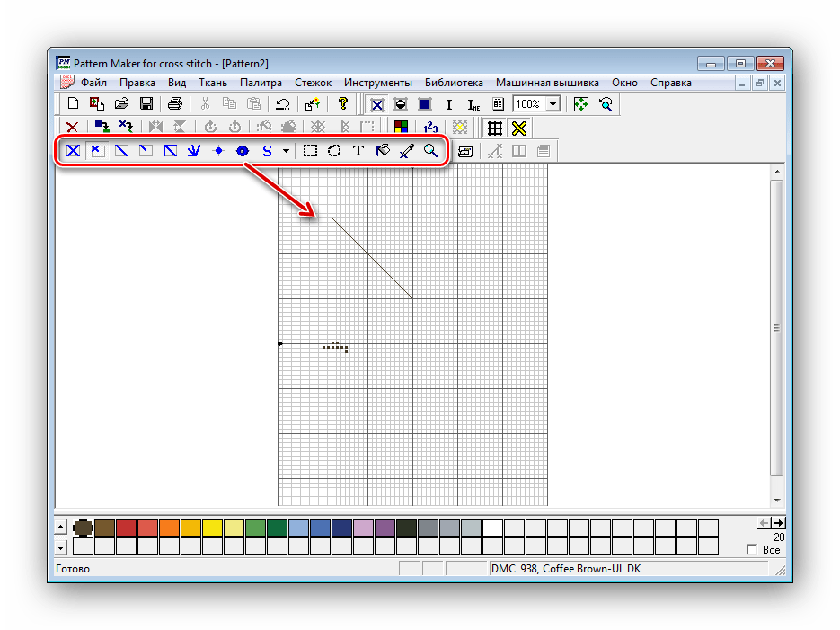Choose the rectangular selection tool

(310, 151)
